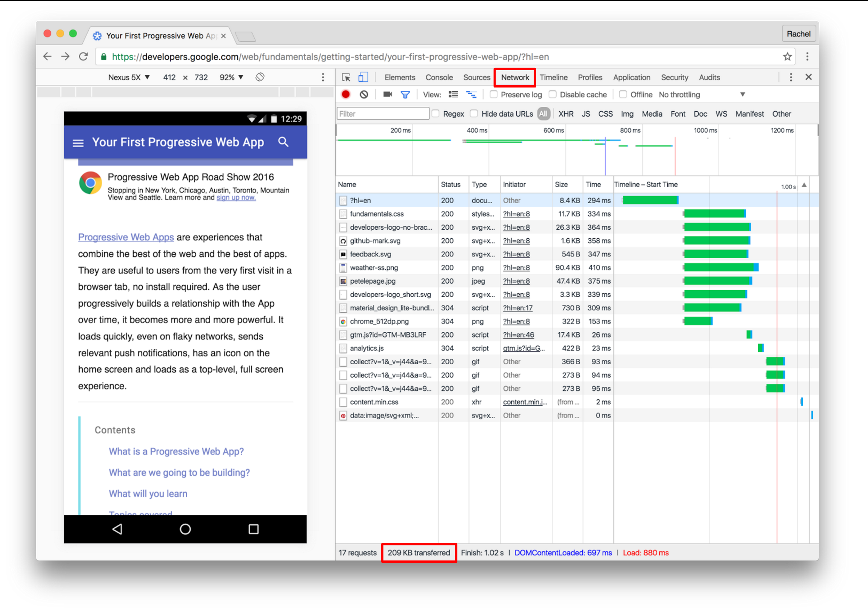Go back to the previous page
This screenshot has width=868, height=611.
pyautogui.click(x=47, y=57)
